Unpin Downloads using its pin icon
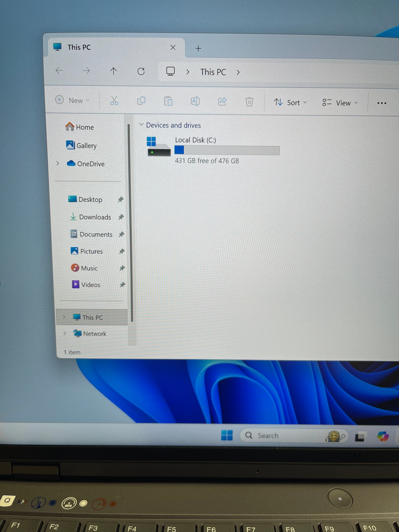The width and height of the screenshot is (399, 532). pyautogui.click(x=121, y=217)
